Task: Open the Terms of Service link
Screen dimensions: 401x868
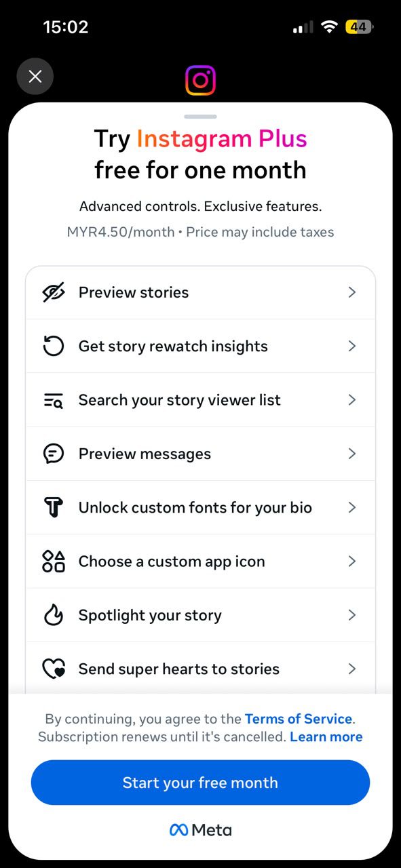Action: click(299, 719)
